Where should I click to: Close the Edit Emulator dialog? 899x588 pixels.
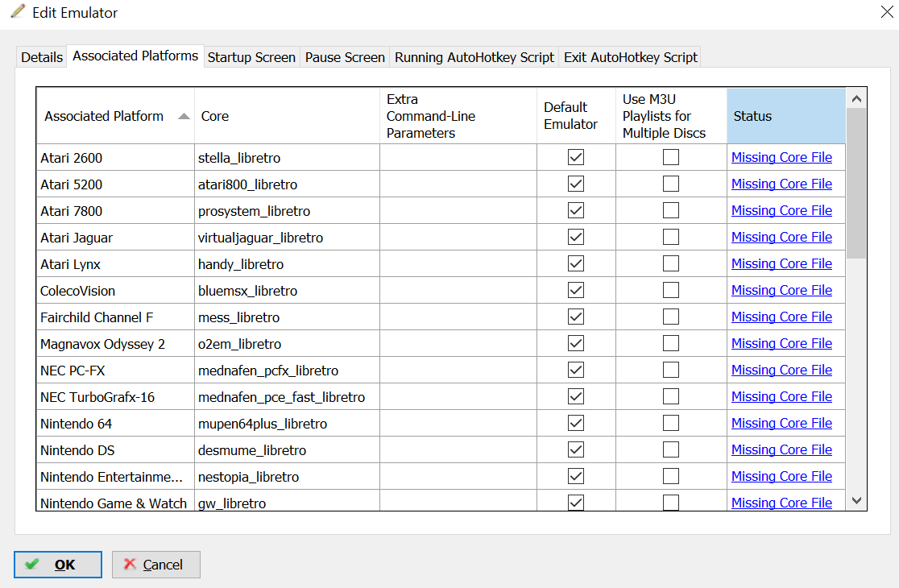887,11
